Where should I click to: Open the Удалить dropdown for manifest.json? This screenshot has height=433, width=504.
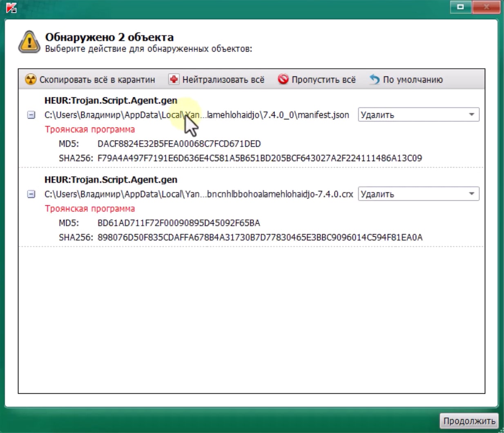417,114
